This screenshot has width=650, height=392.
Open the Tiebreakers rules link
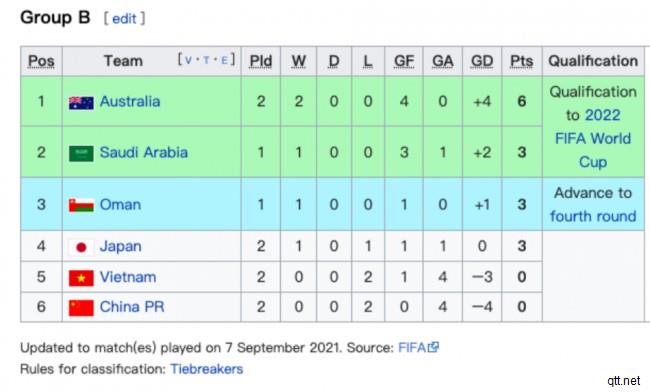tap(206, 369)
